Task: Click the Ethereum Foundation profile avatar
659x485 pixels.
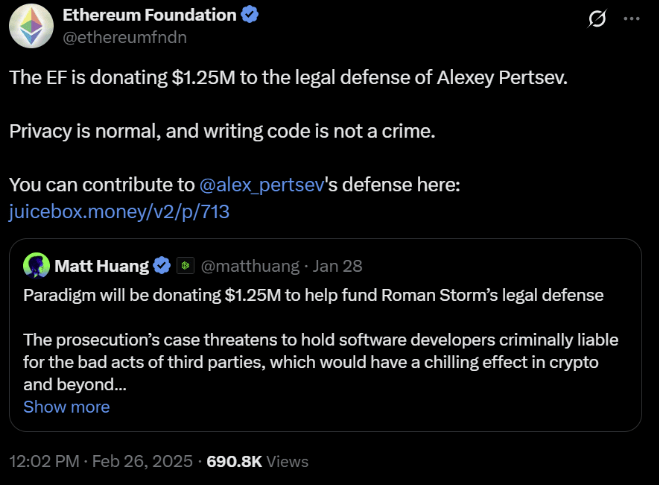Action: pos(30,27)
